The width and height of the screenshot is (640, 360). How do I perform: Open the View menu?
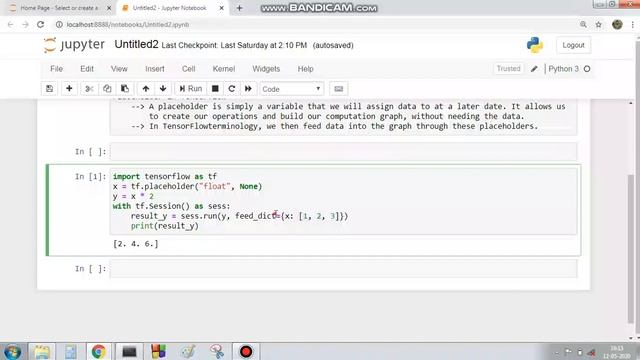point(119,69)
